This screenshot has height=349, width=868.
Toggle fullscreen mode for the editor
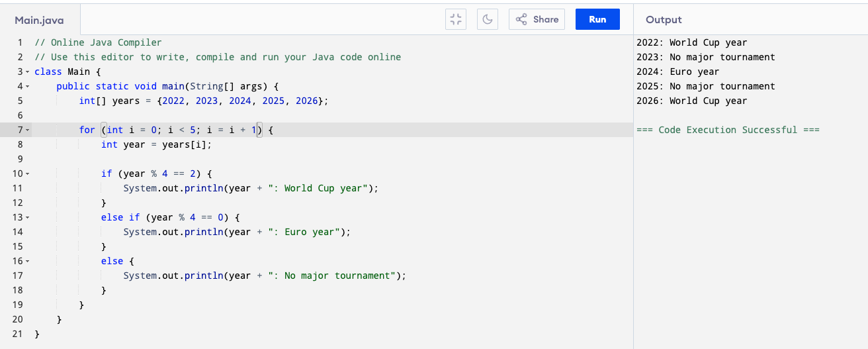click(x=455, y=19)
